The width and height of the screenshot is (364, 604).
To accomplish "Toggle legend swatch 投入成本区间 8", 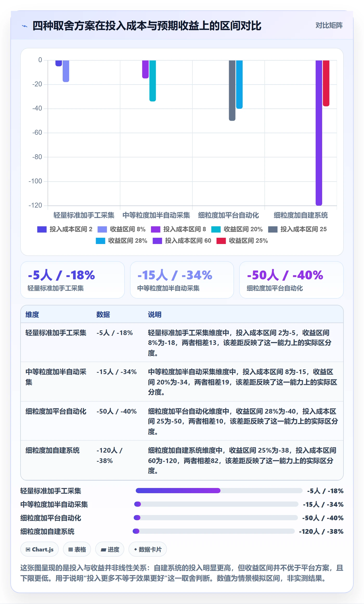I will click(155, 229).
